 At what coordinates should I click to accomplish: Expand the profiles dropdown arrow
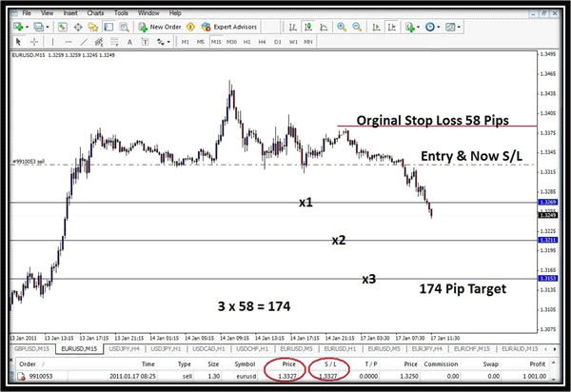tap(48, 28)
